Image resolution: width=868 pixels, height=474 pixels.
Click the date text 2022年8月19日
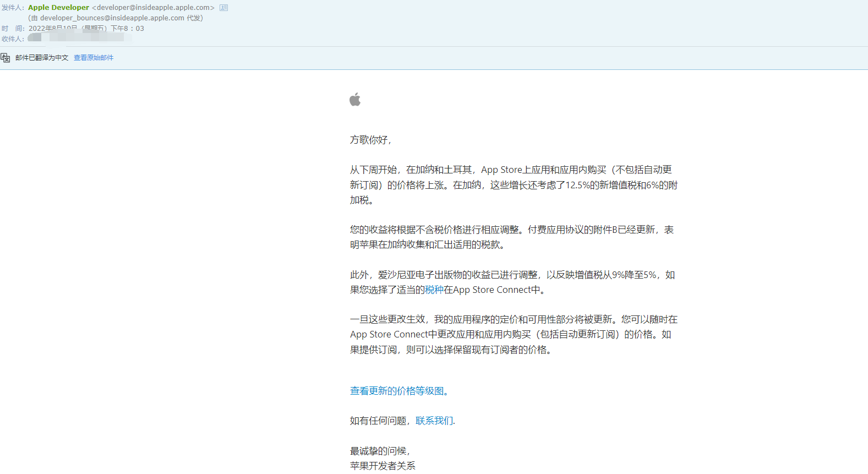[53, 28]
